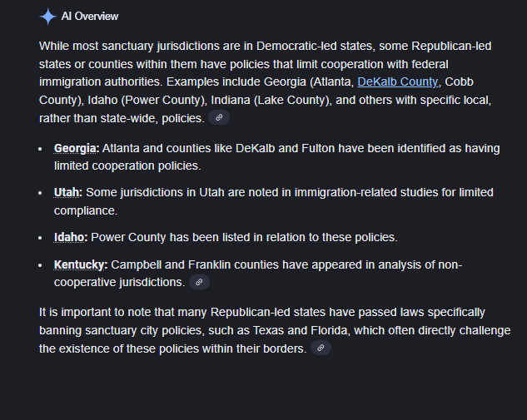Viewport: 527px width, 420px height.
Task: Click the bold Utah term
Action: click(67, 192)
